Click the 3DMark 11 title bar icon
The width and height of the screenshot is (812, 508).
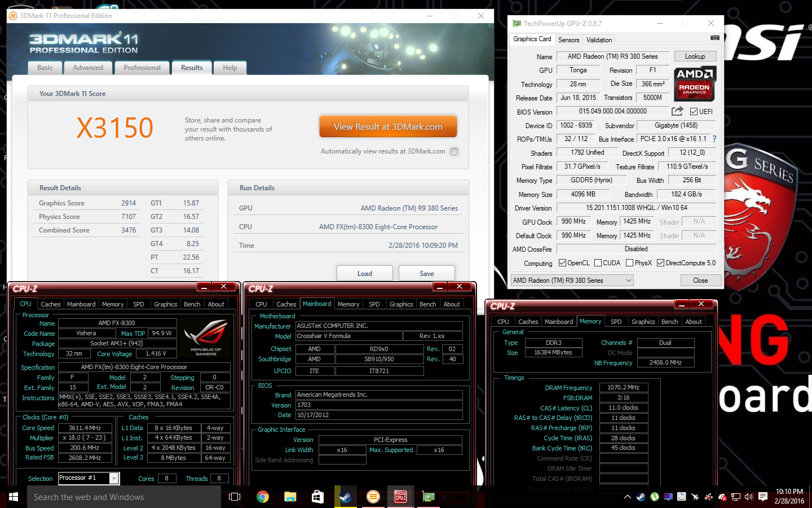point(13,16)
